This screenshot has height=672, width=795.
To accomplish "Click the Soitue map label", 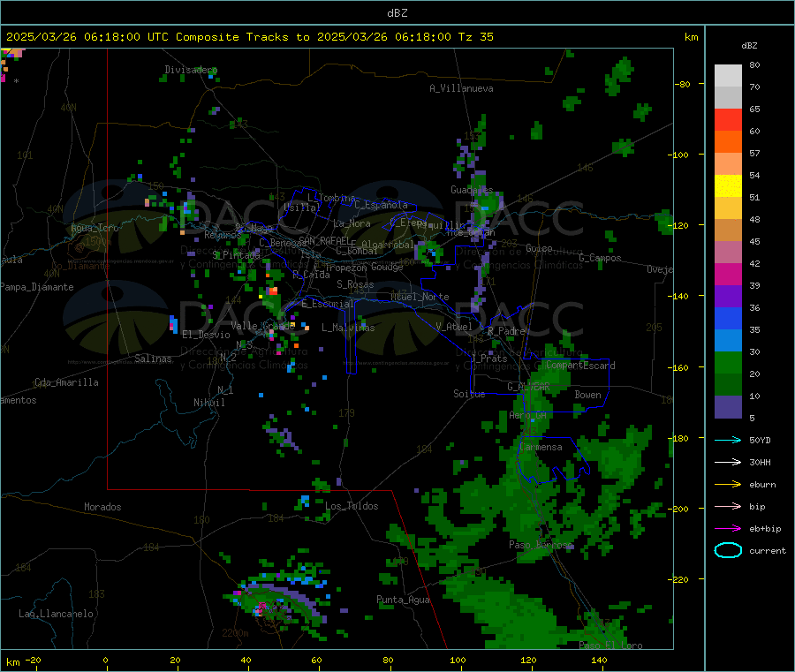I will [469, 394].
